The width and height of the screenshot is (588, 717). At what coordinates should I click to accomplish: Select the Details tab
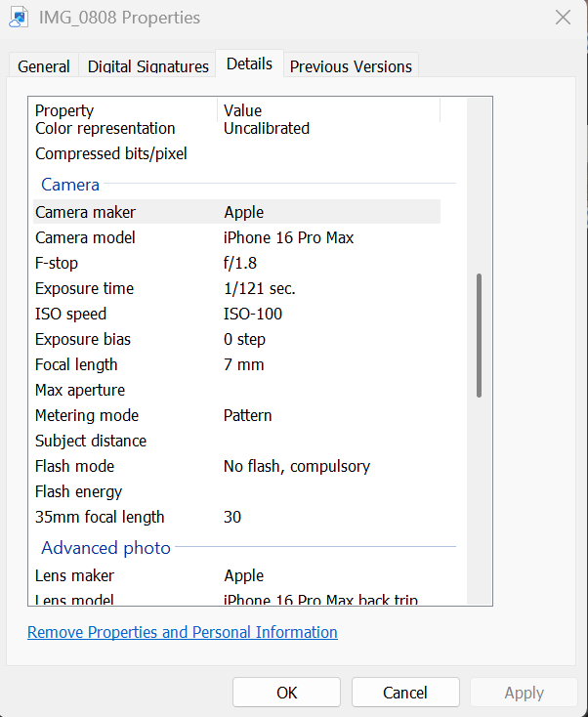click(250, 63)
